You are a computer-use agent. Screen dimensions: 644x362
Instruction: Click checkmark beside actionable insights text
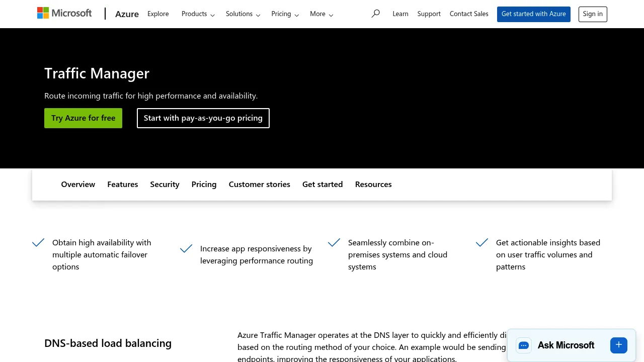[x=482, y=243]
